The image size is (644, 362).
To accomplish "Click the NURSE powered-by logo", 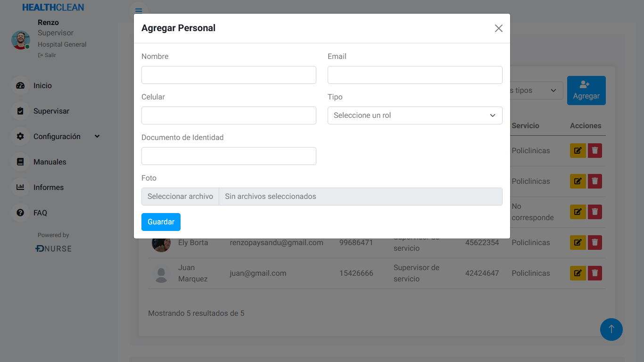I will (x=54, y=248).
